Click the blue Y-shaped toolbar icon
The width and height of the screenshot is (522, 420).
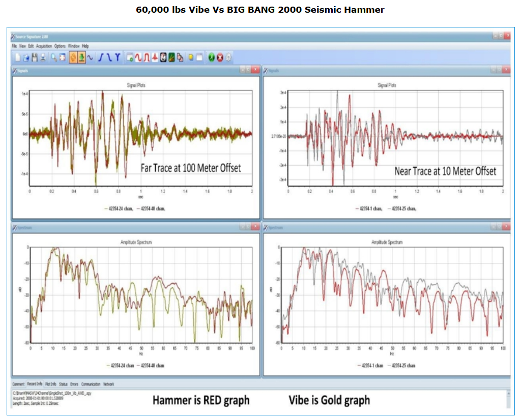118,57
